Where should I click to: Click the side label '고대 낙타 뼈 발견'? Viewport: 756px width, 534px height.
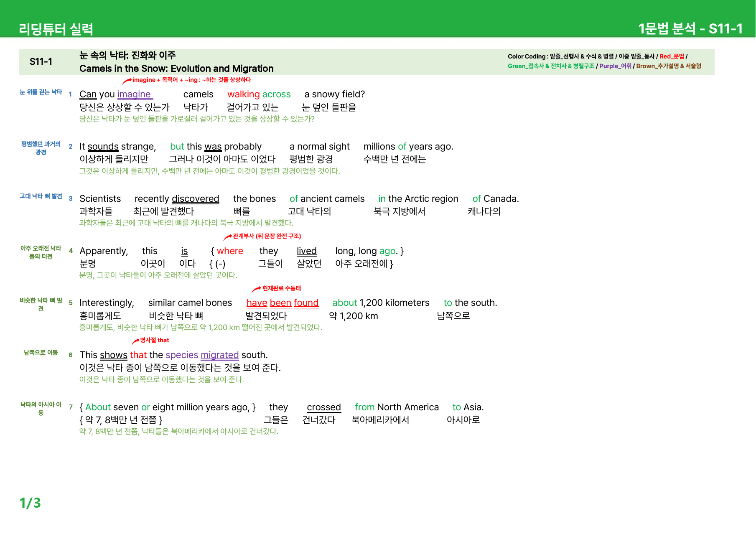(41, 196)
